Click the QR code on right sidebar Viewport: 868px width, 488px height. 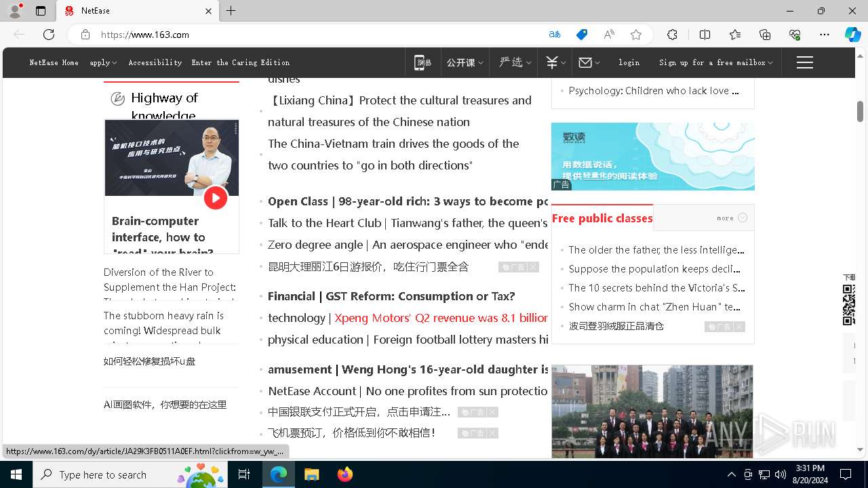849,305
